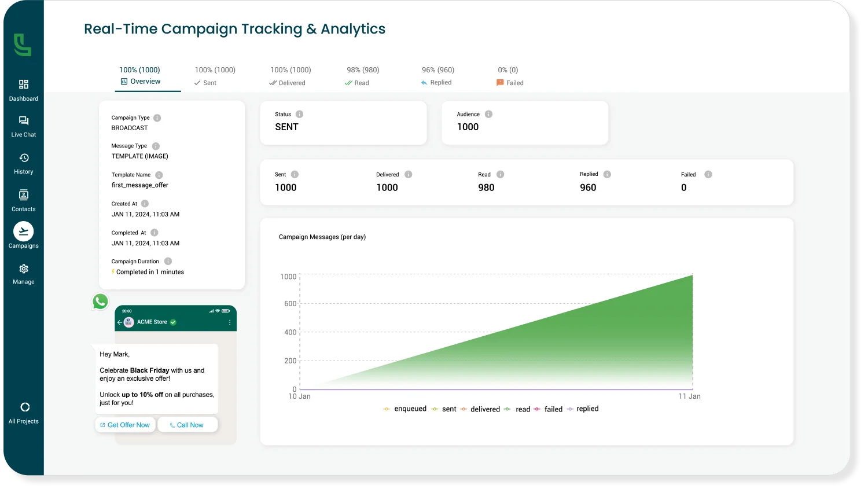Image resolution: width=868 pixels, height=489 pixels.
Task: Open the Manage settings section
Action: (x=23, y=272)
